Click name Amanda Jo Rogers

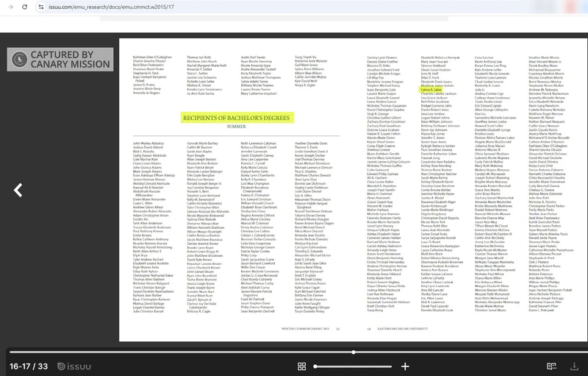pos(146,93)
